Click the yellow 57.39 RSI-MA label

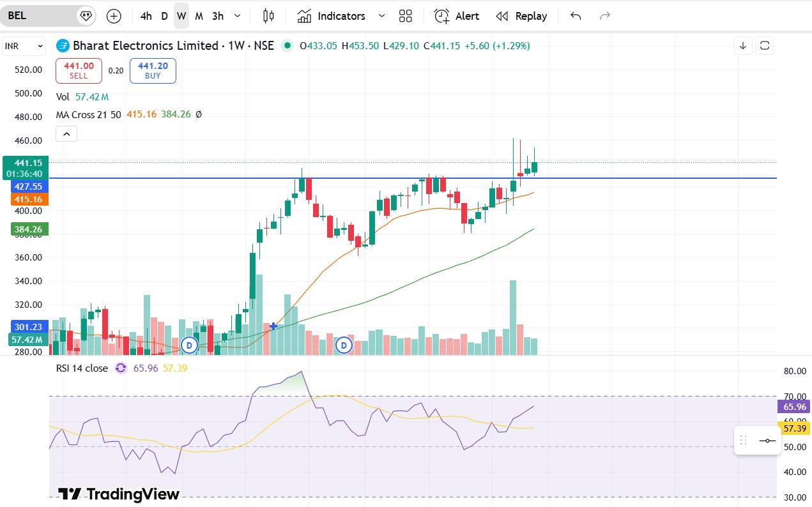pos(793,427)
